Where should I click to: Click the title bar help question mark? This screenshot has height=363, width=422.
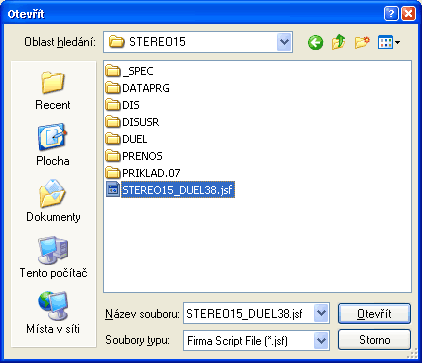click(x=391, y=14)
